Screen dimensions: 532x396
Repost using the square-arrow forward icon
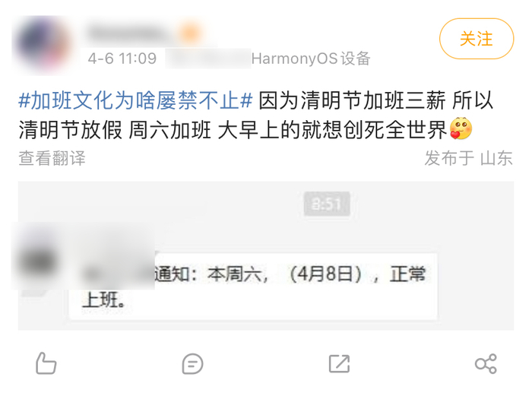coord(339,364)
